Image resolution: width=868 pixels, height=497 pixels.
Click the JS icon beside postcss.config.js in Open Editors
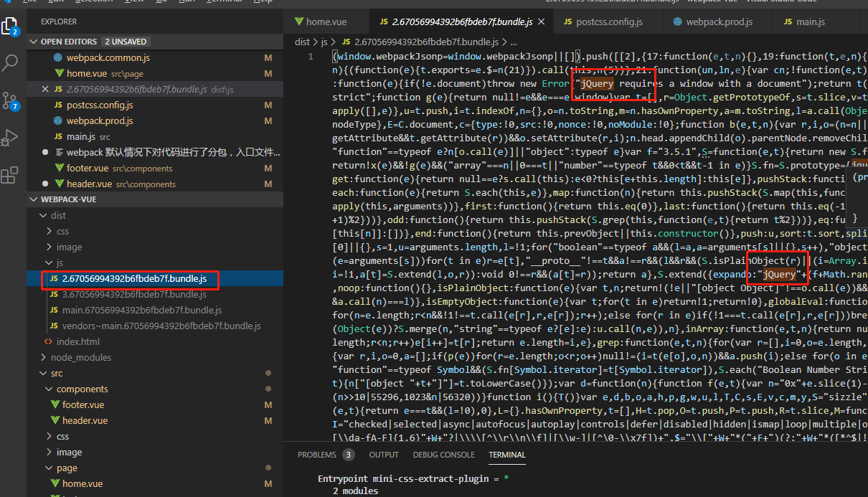click(59, 105)
